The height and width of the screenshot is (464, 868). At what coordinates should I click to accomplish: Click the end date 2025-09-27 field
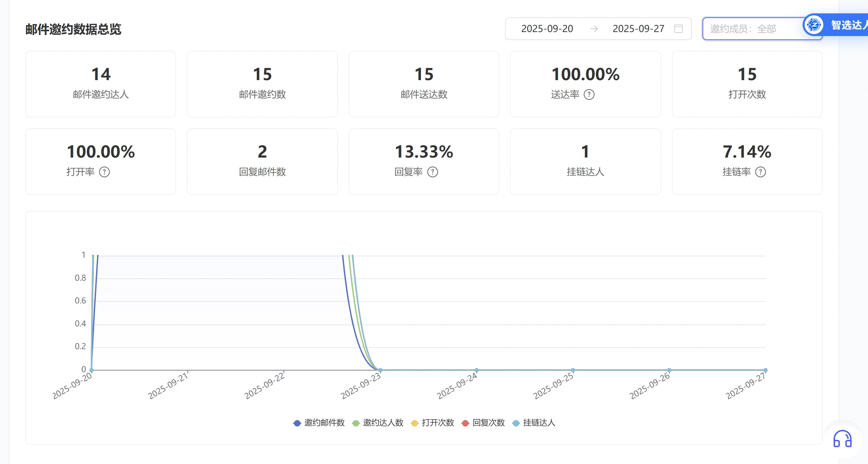tap(638, 29)
